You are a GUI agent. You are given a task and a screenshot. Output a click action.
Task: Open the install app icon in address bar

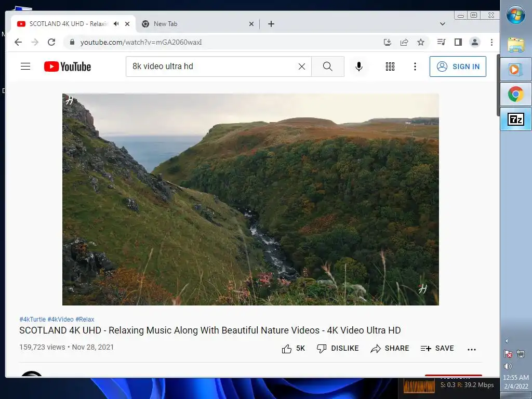click(x=388, y=42)
